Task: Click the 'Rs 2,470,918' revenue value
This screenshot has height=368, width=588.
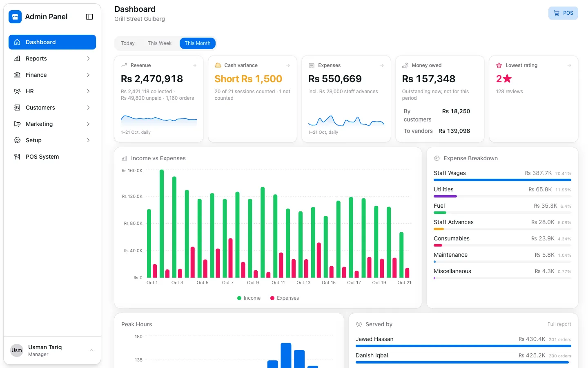Action: point(152,79)
